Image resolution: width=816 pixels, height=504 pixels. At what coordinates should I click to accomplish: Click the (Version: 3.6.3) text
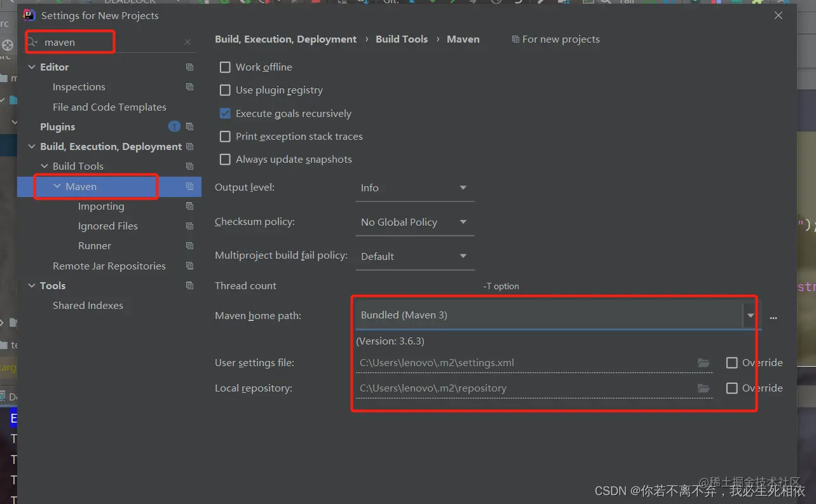tap(390, 341)
